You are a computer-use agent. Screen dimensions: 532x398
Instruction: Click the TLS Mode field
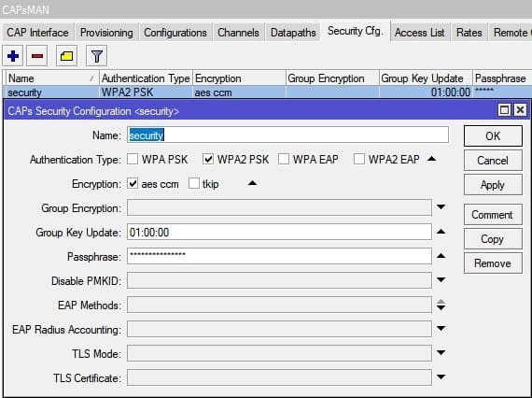[x=279, y=353]
